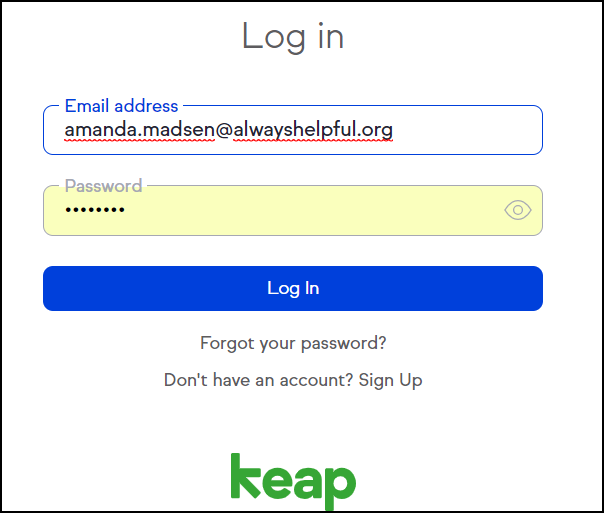Viewport: 604px width, 513px height.
Task: Focus the Email address input field
Action: 293,130
